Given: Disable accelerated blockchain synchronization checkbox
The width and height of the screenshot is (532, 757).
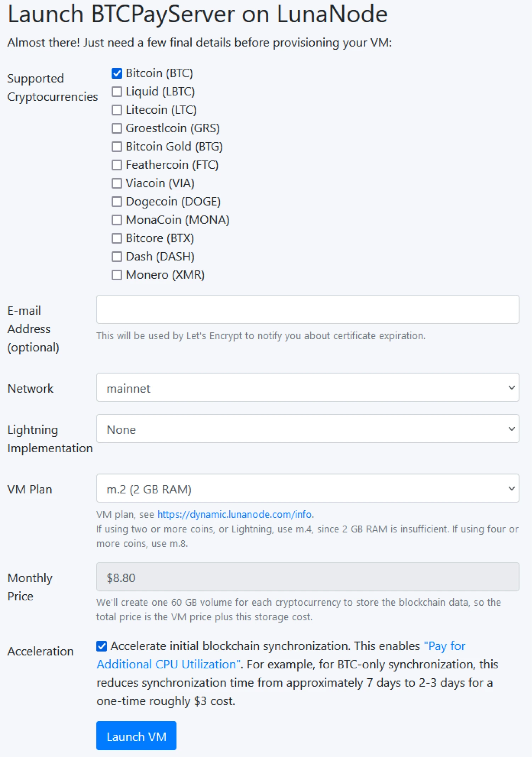Looking at the screenshot, I should [x=102, y=646].
